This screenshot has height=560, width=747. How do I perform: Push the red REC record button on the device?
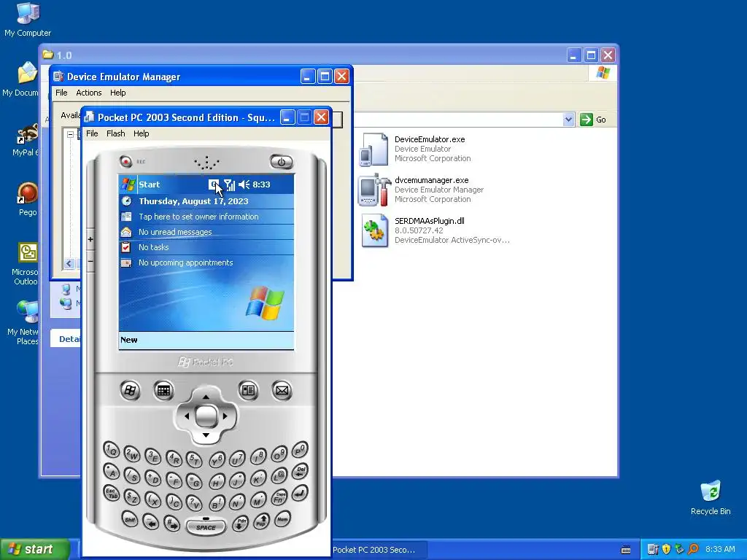pyautogui.click(x=125, y=161)
